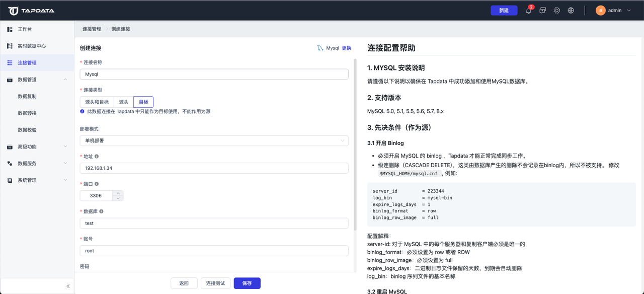
Task: Click the Mysql dolphin icon
Action: pyautogui.click(x=320, y=48)
